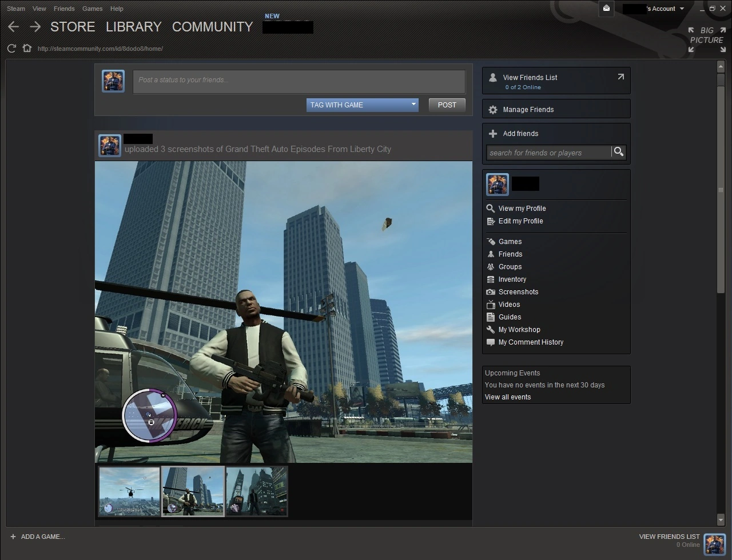The width and height of the screenshot is (732, 560).
Task: Click the Comment History speech bubble icon
Action: coord(491,342)
